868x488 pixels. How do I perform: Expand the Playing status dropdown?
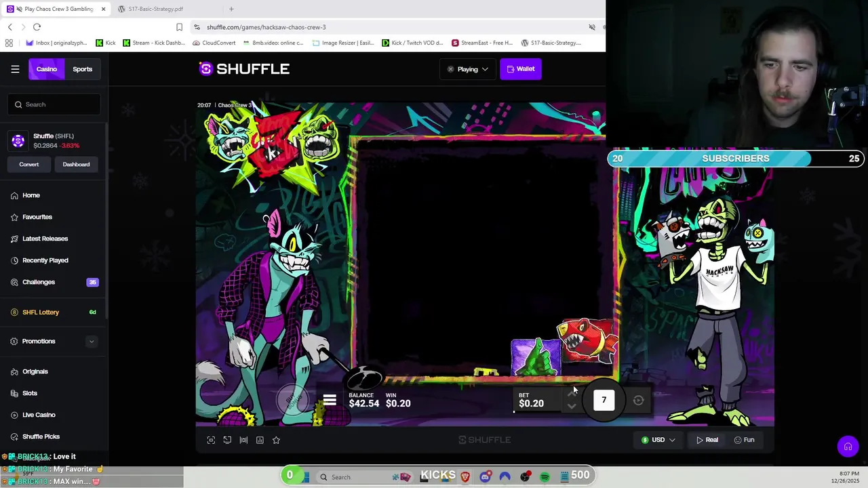tap(468, 69)
